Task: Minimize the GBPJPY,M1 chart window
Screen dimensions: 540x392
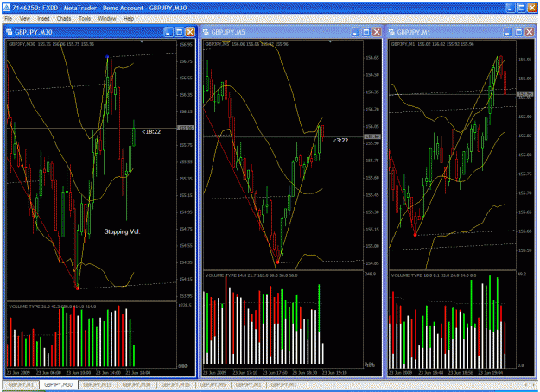Action: click(508, 32)
